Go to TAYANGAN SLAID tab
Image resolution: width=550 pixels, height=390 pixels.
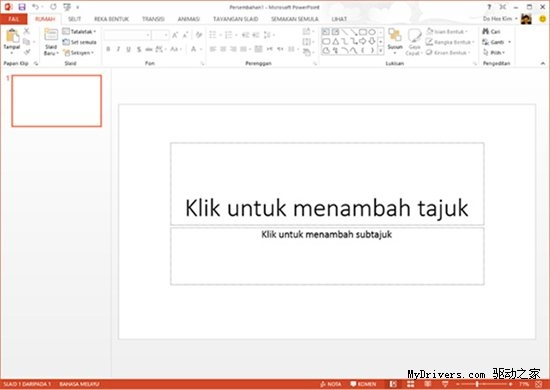click(x=235, y=19)
